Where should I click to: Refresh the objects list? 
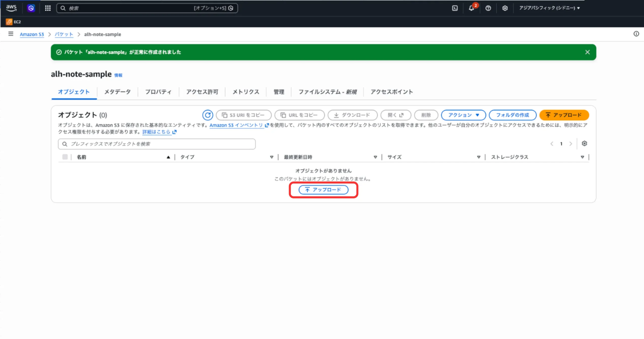[208, 115]
